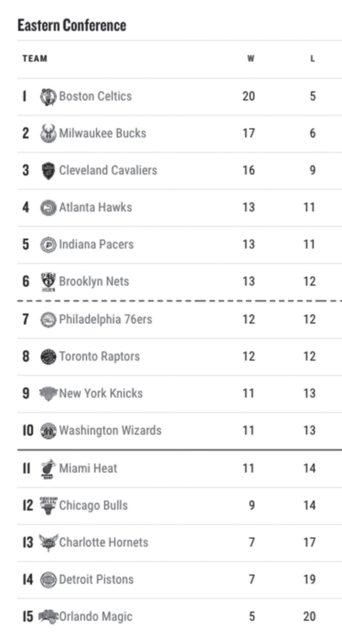Click the Washington Wizards logo icon
342x644 pixels.
pos(48,431)
